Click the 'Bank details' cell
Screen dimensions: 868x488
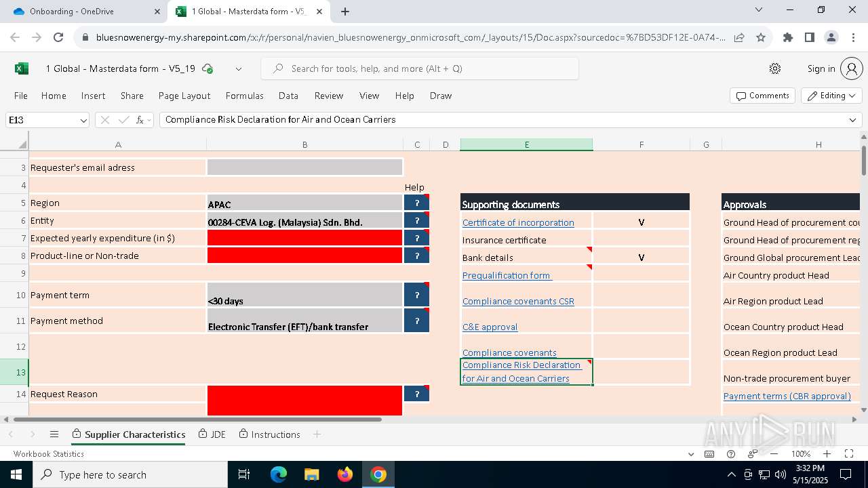pyautogui.click(x=526, y=258)
